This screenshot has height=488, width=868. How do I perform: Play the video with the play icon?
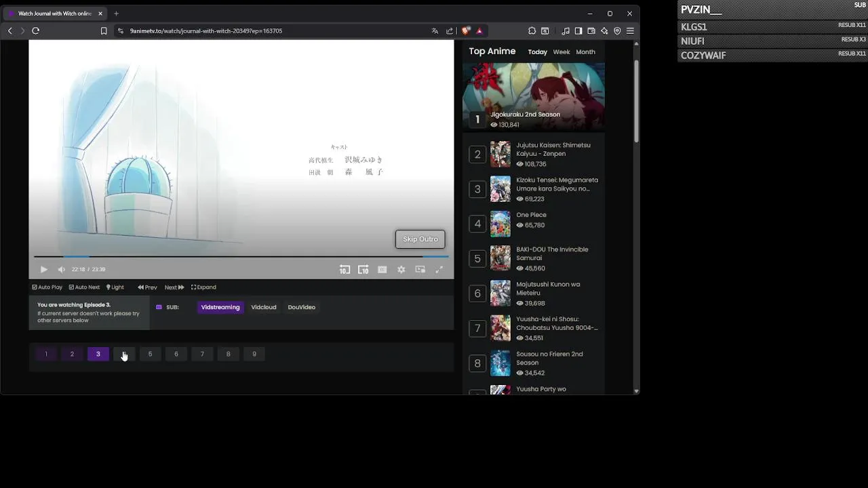pyautogui.click(x=44, y=269)
